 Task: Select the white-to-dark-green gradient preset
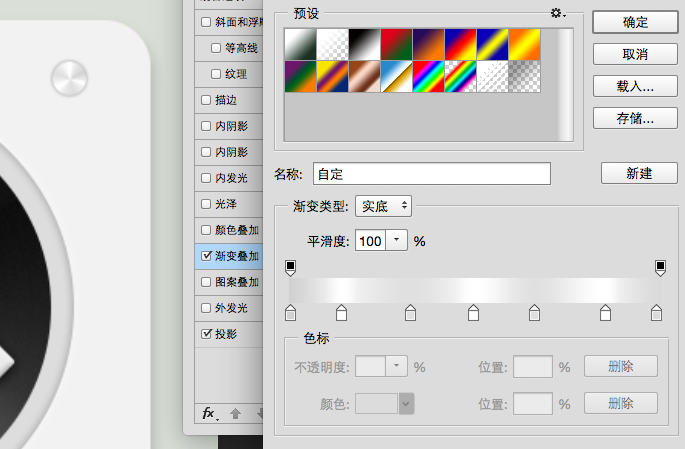click(x=301, y=45)
